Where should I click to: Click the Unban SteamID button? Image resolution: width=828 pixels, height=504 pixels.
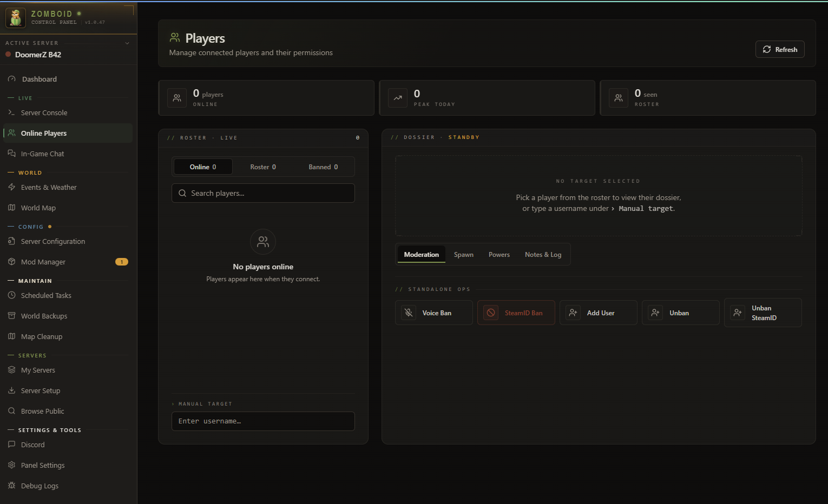click(x=763, y=313)
